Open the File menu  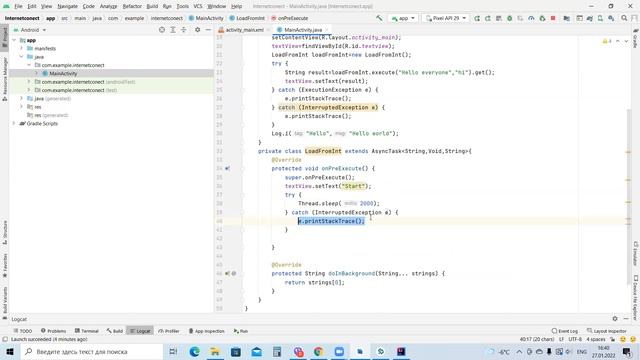tap(18, 6)
